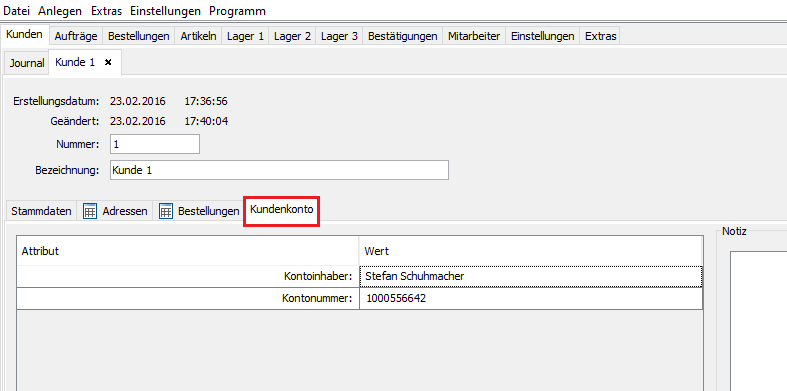The width and height of the screenshot is (787, 391).
Task: Go to the Artikeln tab
Action: tap(198, 36)
